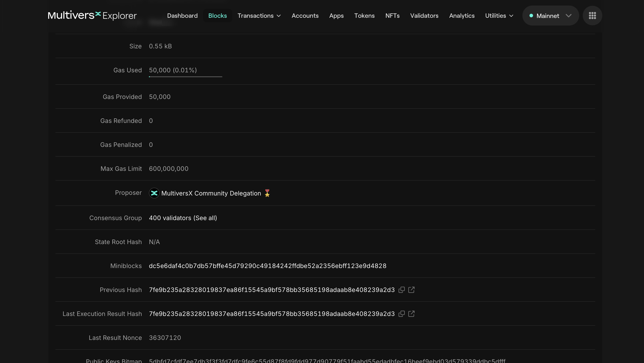Open MultiversX Community Delegation proposer link
Image resolution: width=644 pixels, height=363 pixels.
211,193
